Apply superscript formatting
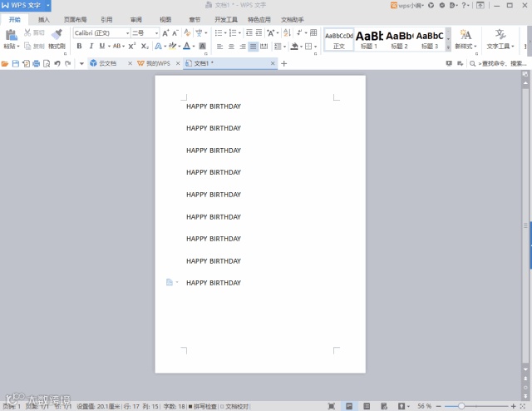Viewport: 532px width, 411px height. click(132, 46)
